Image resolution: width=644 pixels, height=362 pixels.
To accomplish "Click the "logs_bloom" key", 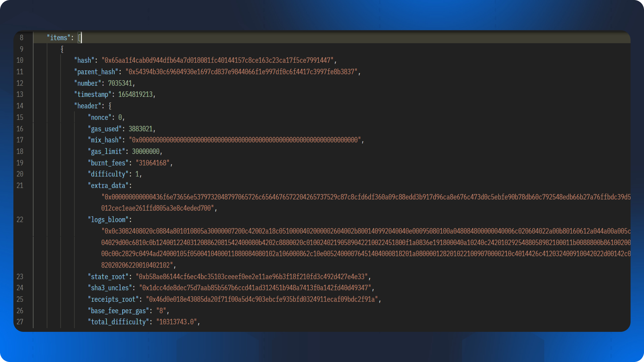I will [x=108, y=220].
